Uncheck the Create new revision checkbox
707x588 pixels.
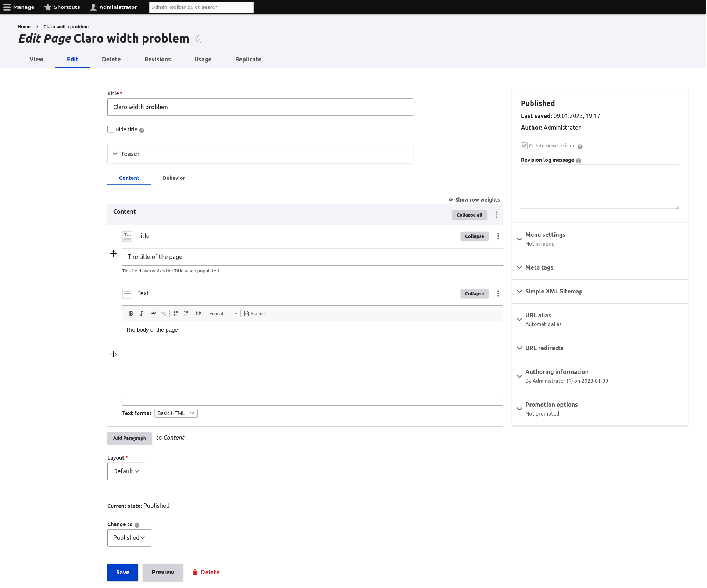pyautogui.click(x=524, y=145)
